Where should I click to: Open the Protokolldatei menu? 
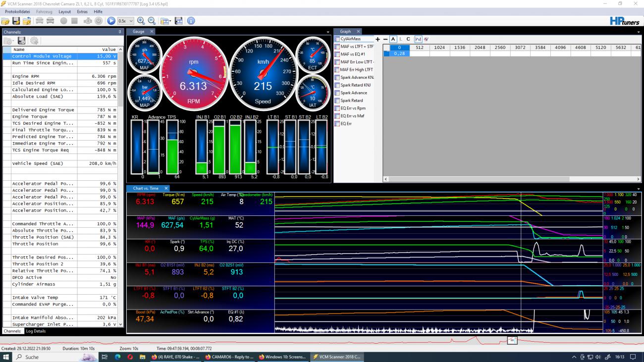[x=17, y=11]
